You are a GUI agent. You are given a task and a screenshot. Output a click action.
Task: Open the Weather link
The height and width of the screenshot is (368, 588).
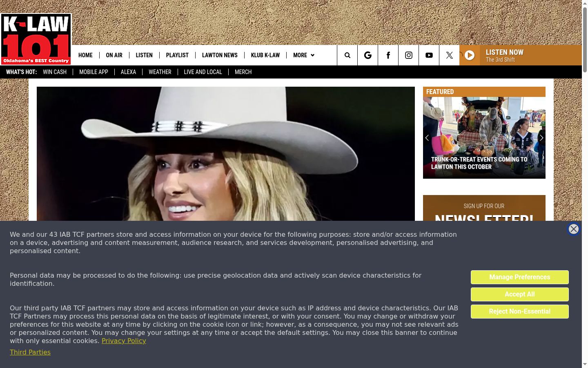point(160,72)
